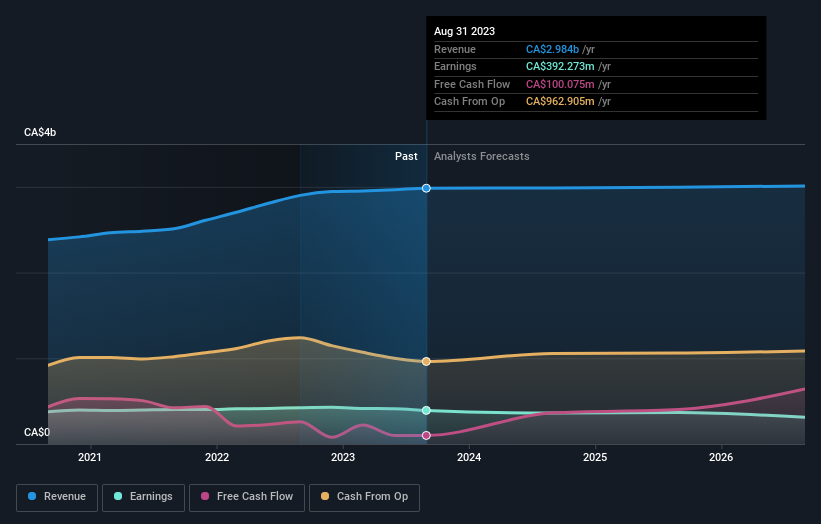Click the Revenue row label in tooltip
The width and height of the screenshot is (821, 524).
click(455, 49)
